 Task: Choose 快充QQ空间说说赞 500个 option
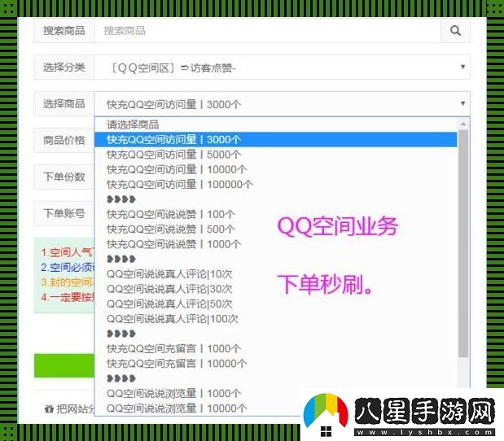[275, 229]
